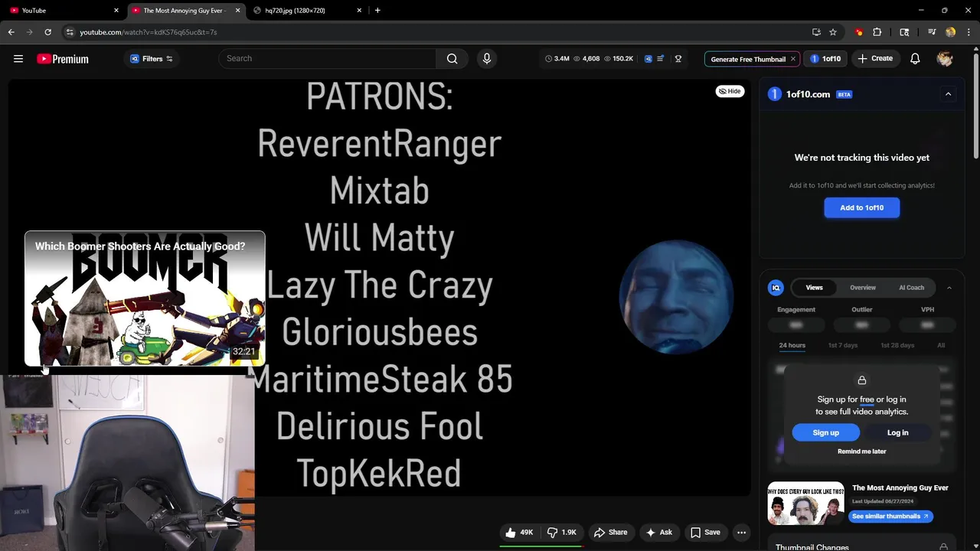
Task: Open the Boomer Shooters suggested video card
Action: coord(145,298)
